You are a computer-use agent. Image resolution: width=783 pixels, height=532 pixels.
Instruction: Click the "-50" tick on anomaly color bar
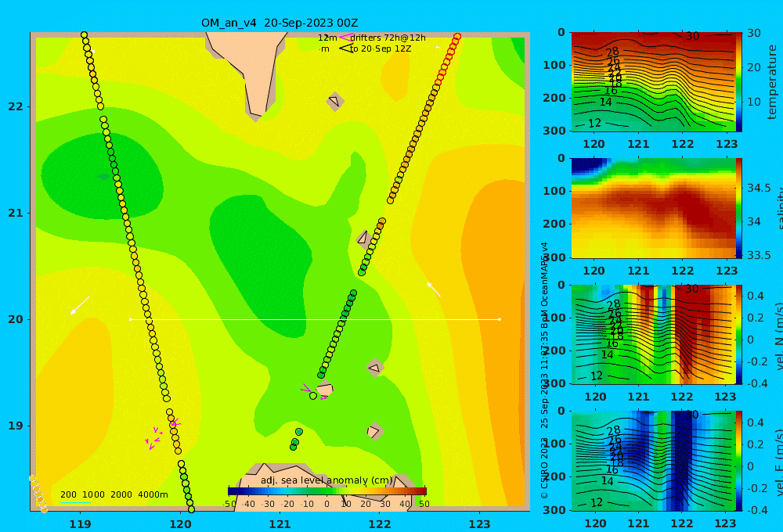229,504
